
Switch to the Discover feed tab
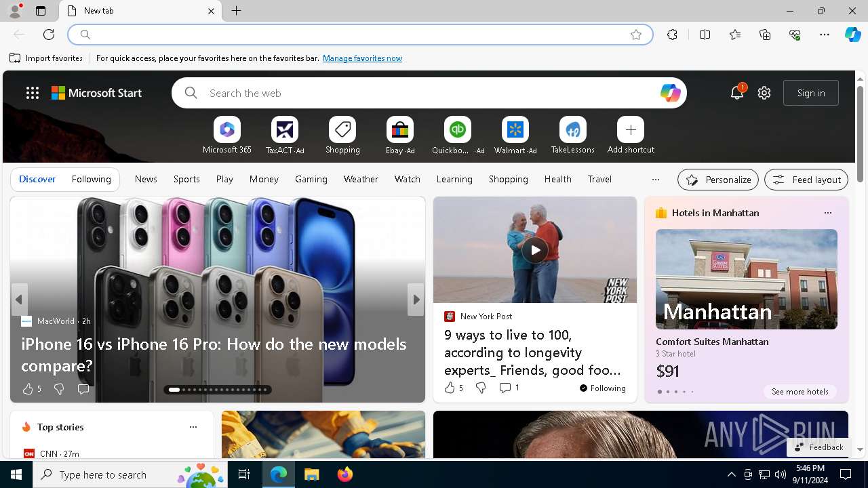coord(37,179)
